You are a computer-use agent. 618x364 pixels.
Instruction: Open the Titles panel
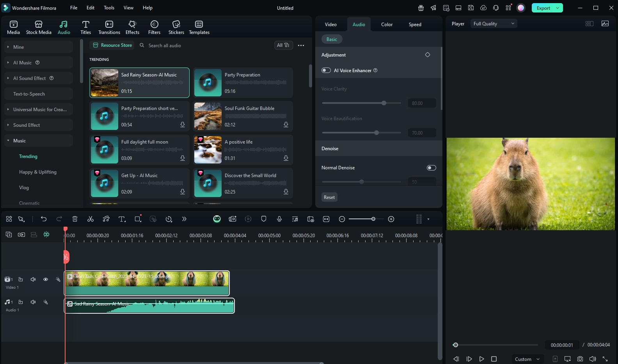85,28
